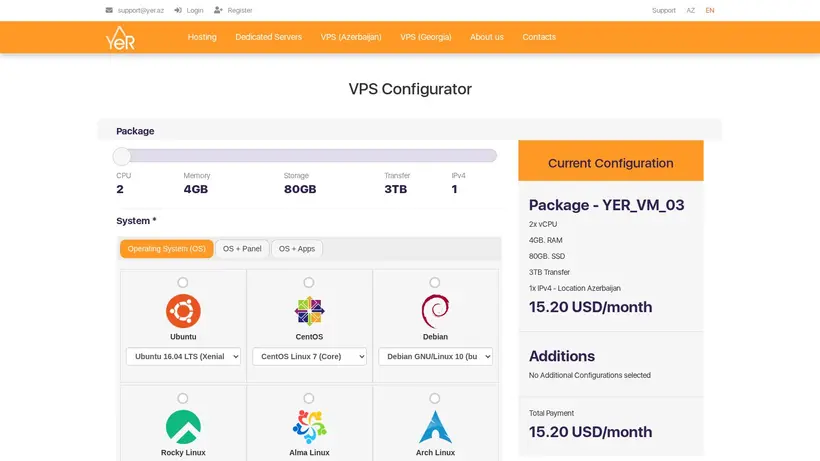Select the Debian radio button
The width and height of the screenshot is (820, 461).
tap(435, 283)
